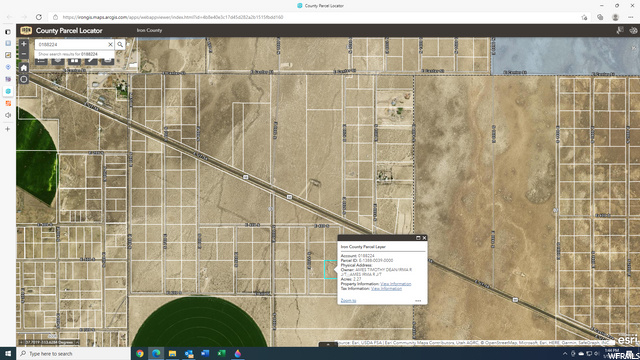
Task: Click the 'Type here to search' taskbar box
Action: [x=73, y=353]
